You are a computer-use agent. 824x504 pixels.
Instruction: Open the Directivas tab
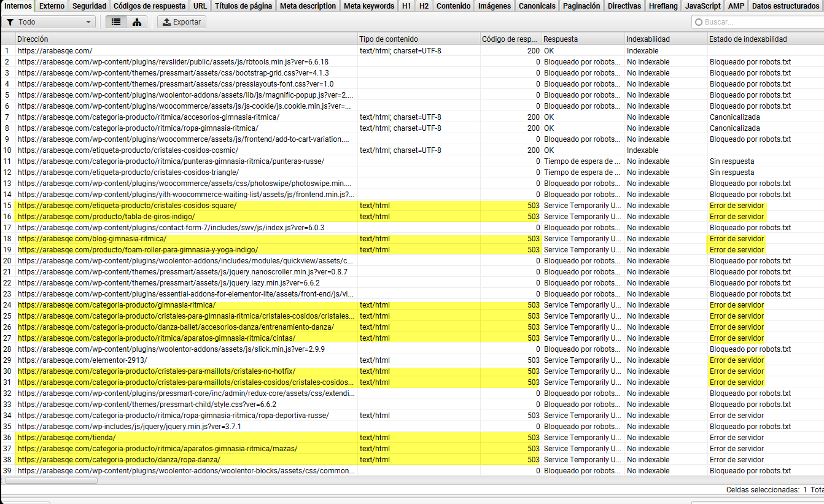pos(624,6)
